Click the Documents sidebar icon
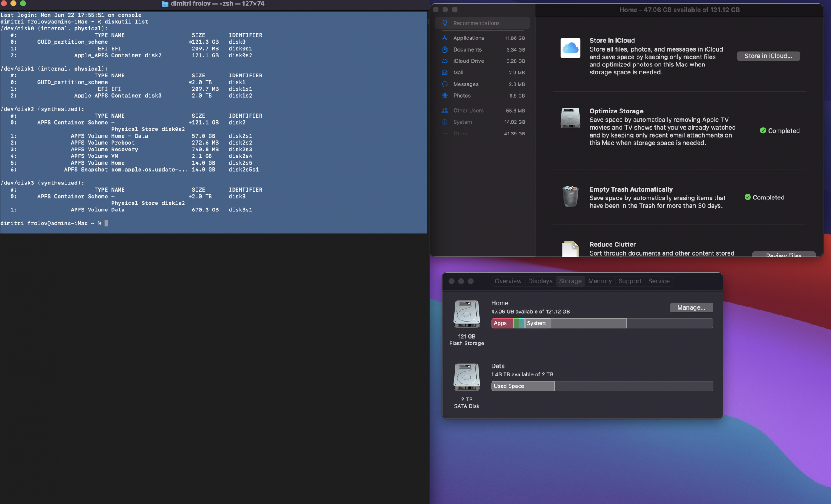Image resolution: width=831 pixels, height=504 pixels. pos(445,49)
